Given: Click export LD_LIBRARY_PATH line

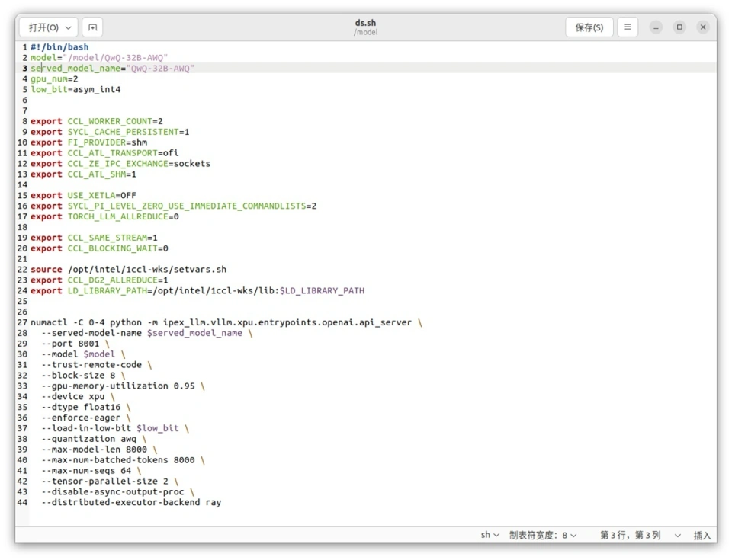Looking at the screenshot, I should pyautogui.click(x=197, y=291).
